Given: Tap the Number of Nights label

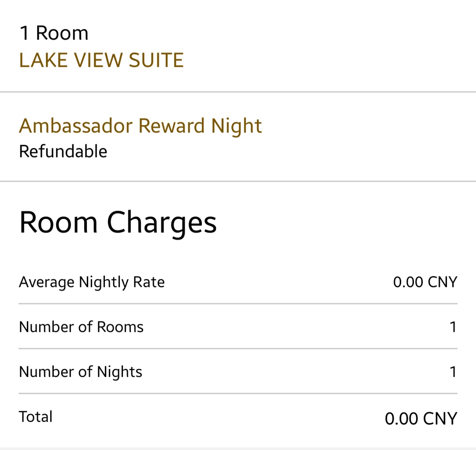Looking at the screenshot, I should (81, 372).
